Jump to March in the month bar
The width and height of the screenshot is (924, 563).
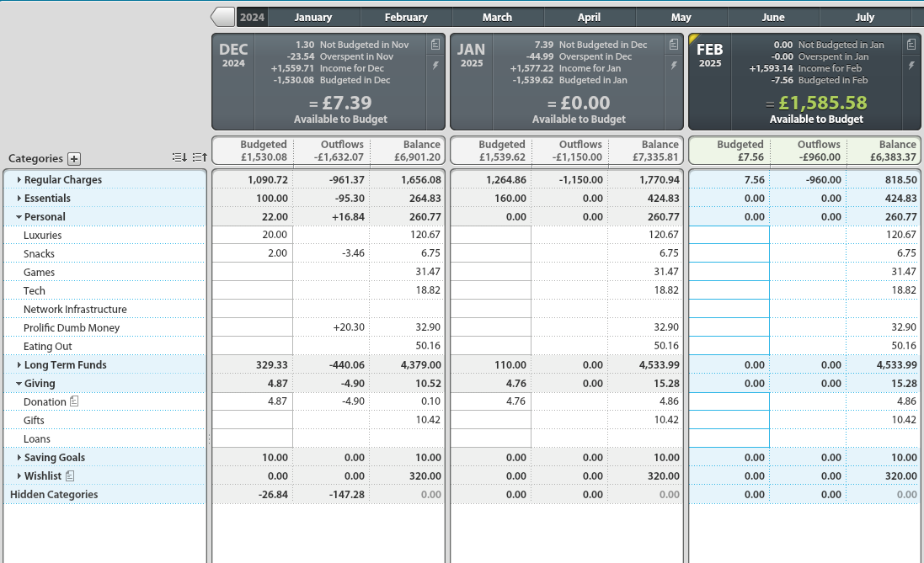(x=497, y=17)
